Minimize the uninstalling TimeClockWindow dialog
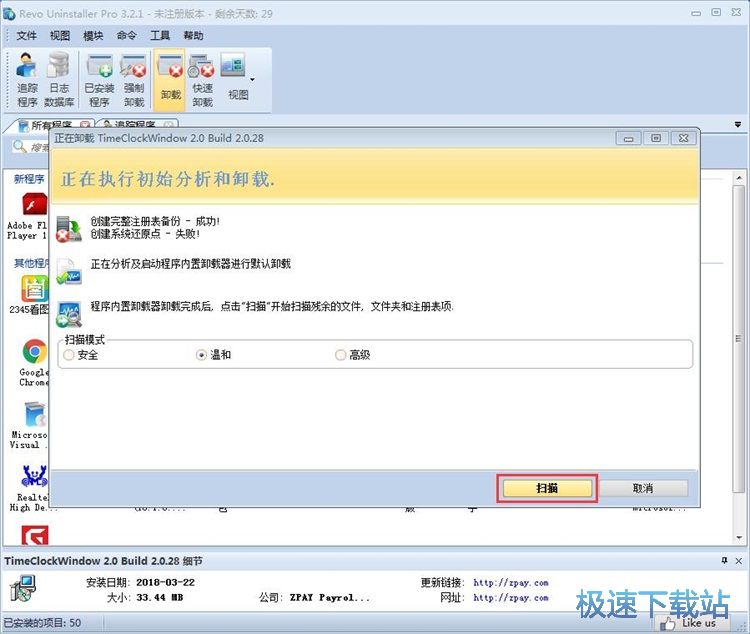 (629, 139)
